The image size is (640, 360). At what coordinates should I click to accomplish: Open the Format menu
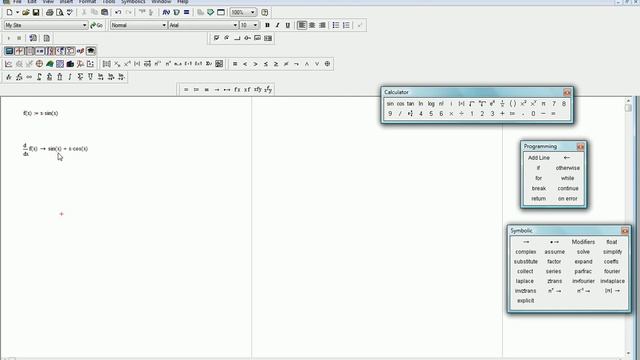click(x=87, y=2)
